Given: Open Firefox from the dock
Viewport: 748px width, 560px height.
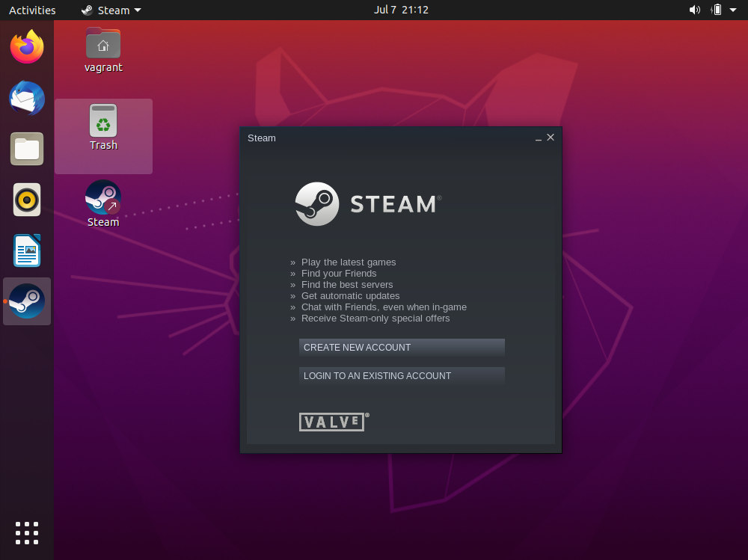Looking at the screenshot, I should tap(26, 46).
